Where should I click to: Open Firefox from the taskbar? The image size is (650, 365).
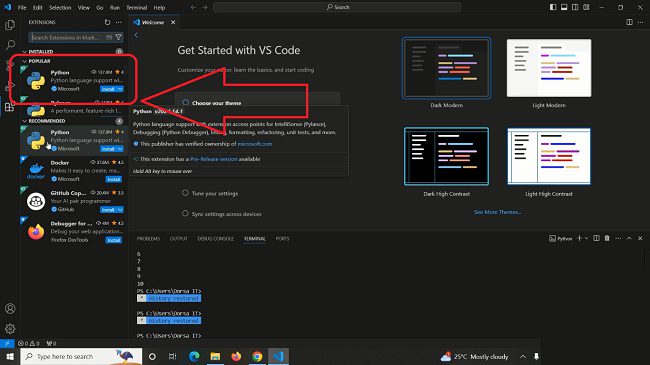coord(236,356)
